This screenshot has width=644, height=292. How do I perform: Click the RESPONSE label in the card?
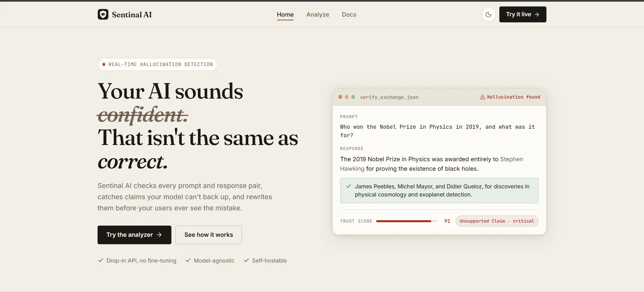pos(352,149)
